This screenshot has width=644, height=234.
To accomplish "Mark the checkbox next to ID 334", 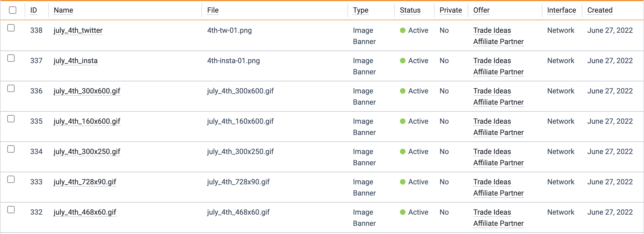I will (11, 149).
